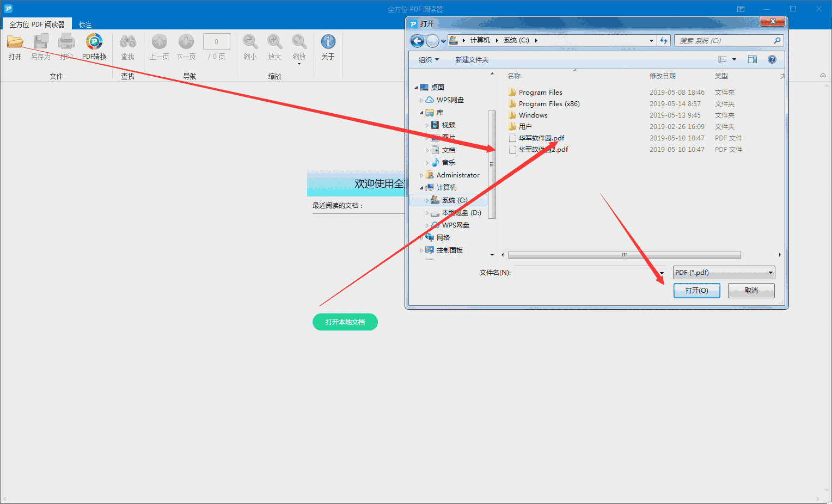Viewport: 832px width, 504px height.
Task: Click the 缩小 zoom out magnifier
Action: tap(250, 42)
